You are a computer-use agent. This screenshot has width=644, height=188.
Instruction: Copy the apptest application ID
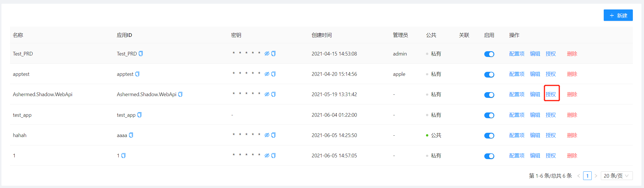(137, 74)
